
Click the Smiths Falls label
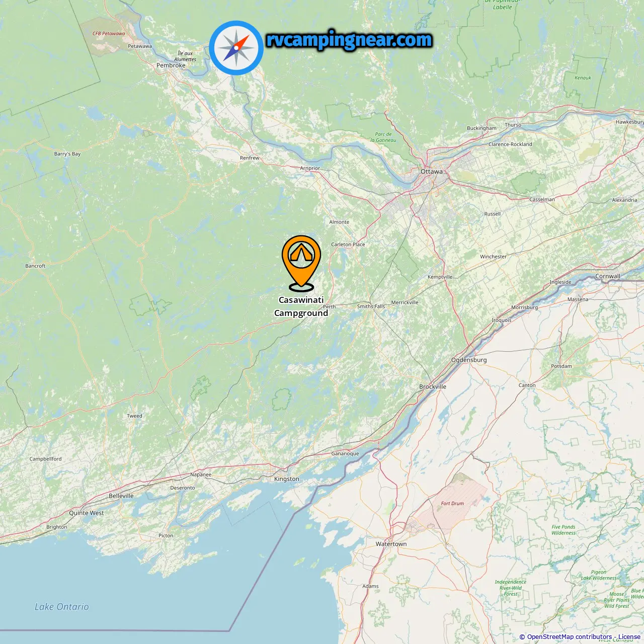click(371, 306)
